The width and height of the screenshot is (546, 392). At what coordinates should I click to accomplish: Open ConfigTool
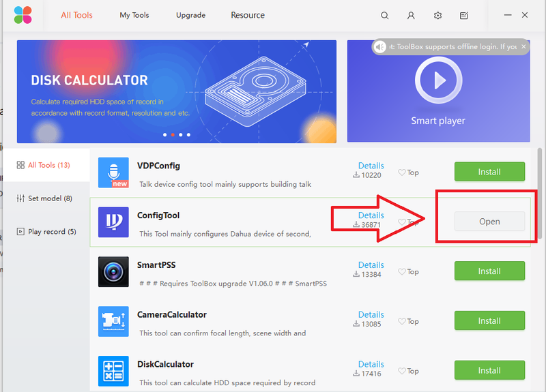click(489, 221)
